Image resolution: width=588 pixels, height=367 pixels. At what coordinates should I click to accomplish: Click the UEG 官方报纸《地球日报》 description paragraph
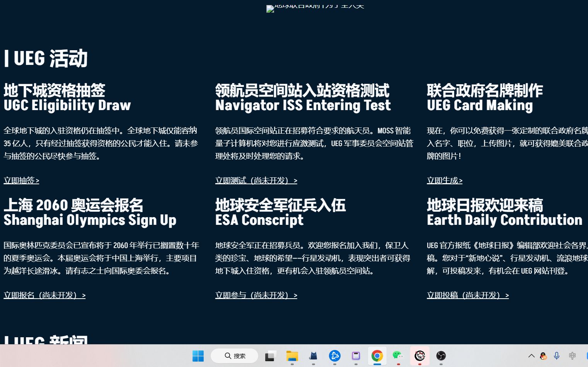click(x=507, y=258)
